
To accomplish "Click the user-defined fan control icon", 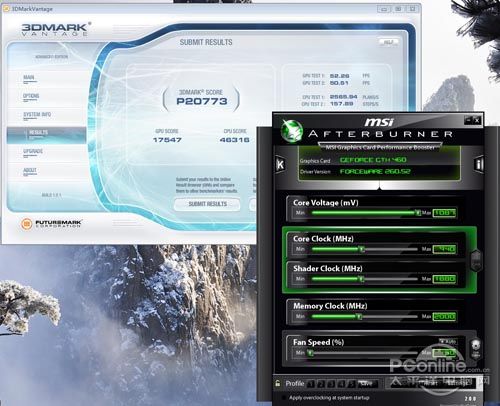I will click(476, 348).
